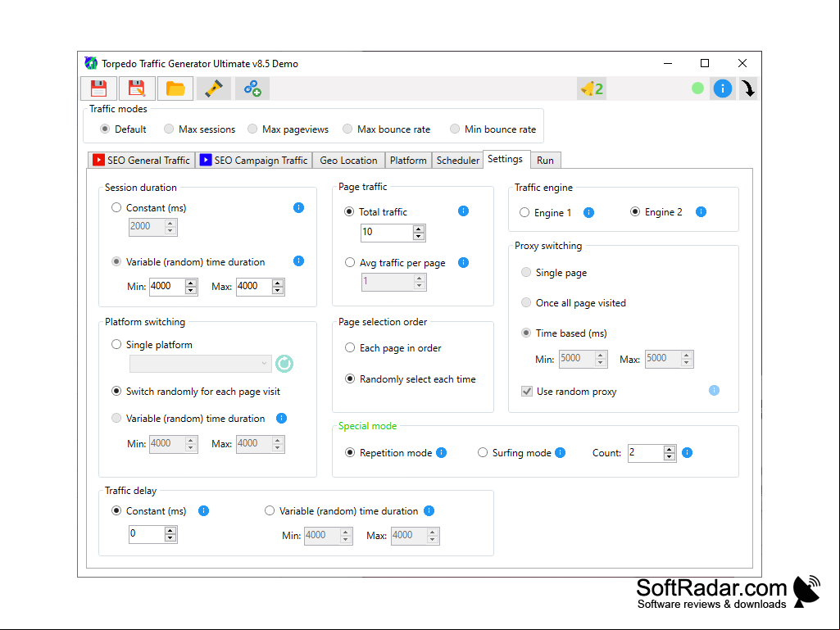Enable Surfing mode
This screenshot has width=840, height=630.
pos(515,453)
